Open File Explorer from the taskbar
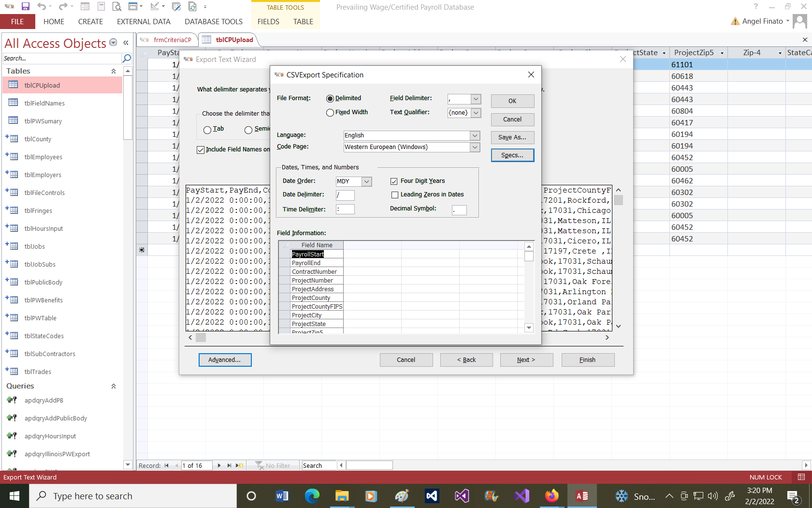This screenshot has width=812, height=508. [x=342, y=496]
